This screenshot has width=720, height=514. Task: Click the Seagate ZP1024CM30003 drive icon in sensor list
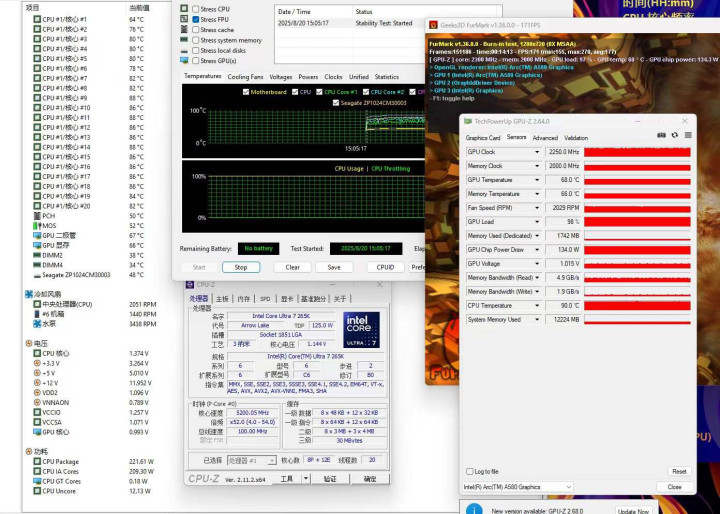click(x=37, y=275)
